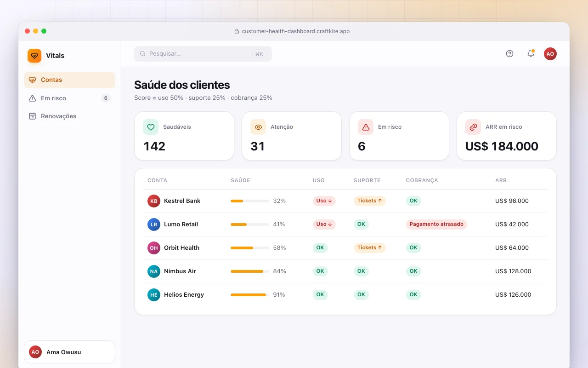Click the Kestrel Bank KB avatar
This screenshot has width=588, height=368.
click(154, 201)
